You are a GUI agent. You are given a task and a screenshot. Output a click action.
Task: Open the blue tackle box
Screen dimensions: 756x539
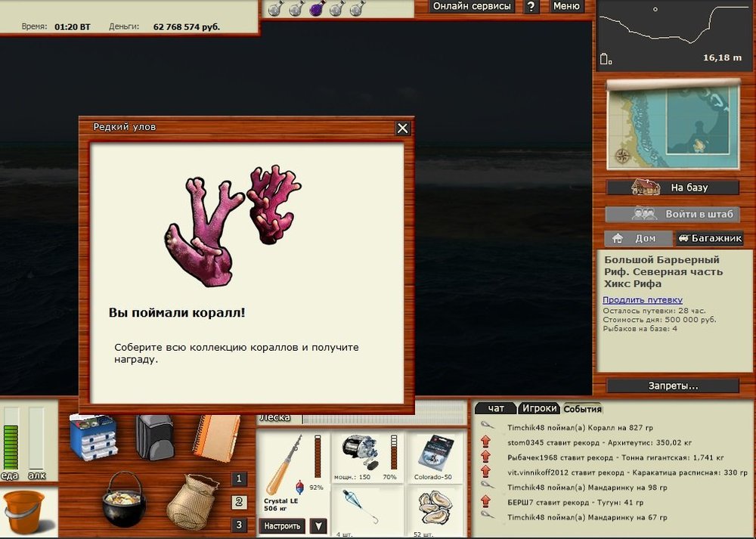pos(93,438)
